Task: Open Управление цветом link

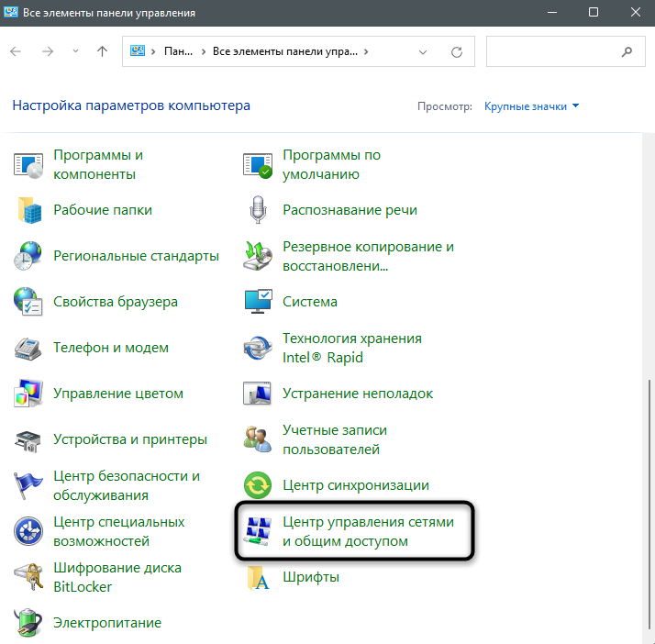Action: (118, 394)
